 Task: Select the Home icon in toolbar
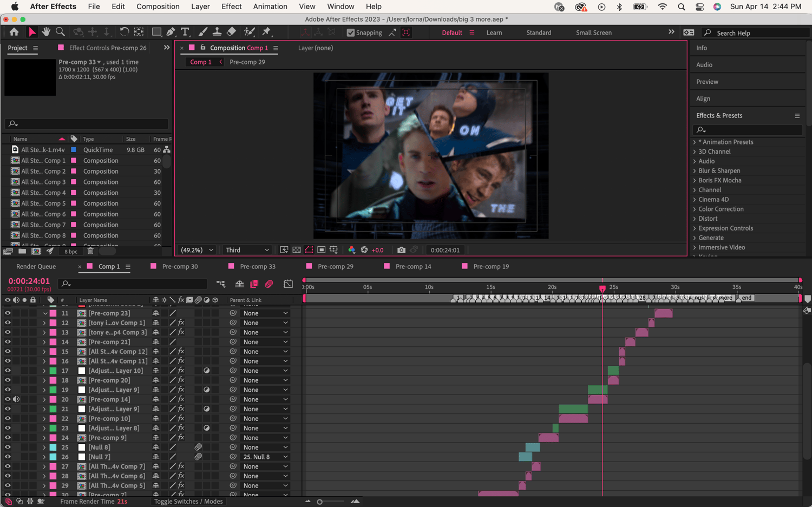[14, 32]
